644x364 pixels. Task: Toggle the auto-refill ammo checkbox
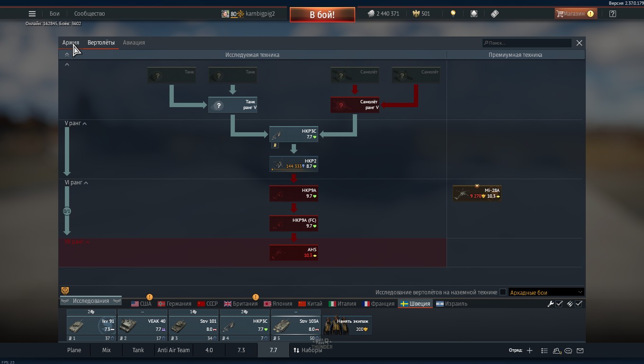tap(578, 304)
